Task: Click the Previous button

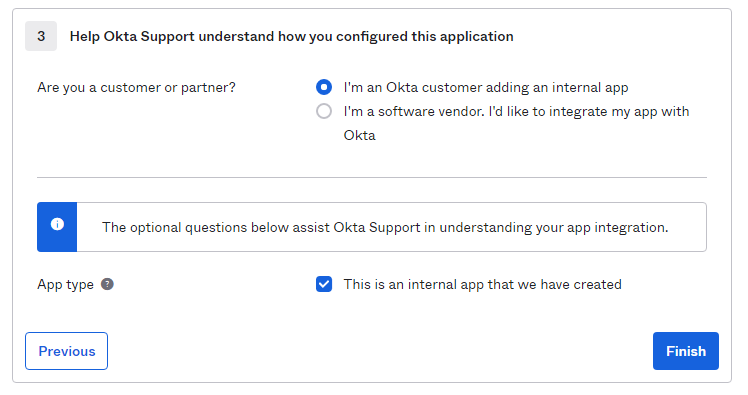Action: point(66,351)
